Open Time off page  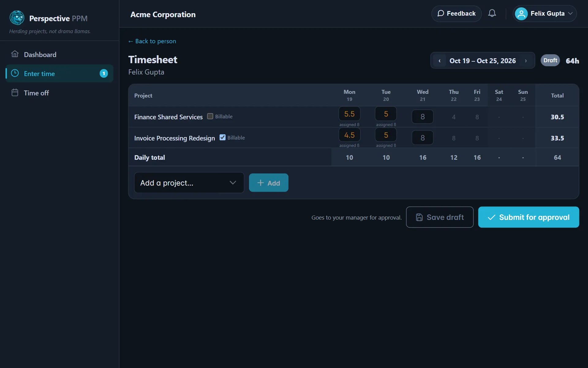tap(59, 93)
